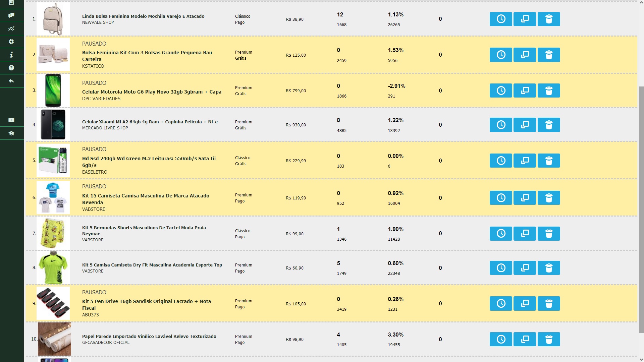Open 'Papel Parede Importado Vinílico' title

[x=149, y=336]
